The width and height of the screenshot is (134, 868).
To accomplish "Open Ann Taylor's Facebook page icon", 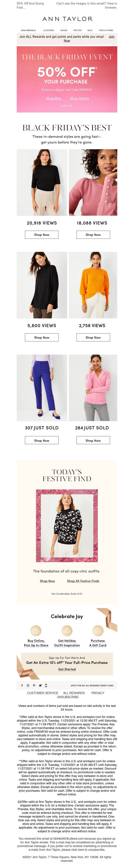I will (22, 685).
